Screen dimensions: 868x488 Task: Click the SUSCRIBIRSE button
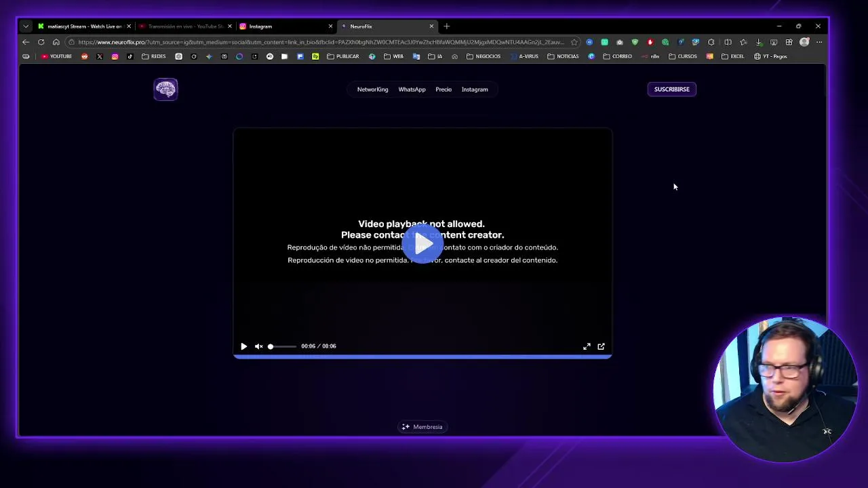tap(671, 89)
